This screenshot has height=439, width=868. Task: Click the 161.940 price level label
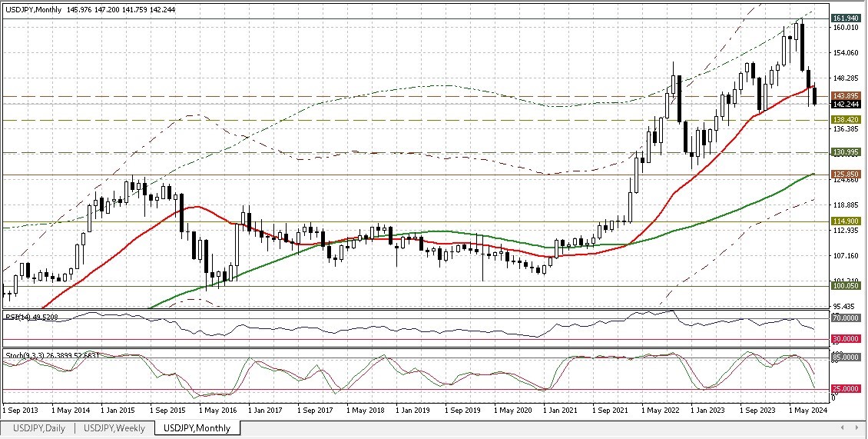coord(846,18)
